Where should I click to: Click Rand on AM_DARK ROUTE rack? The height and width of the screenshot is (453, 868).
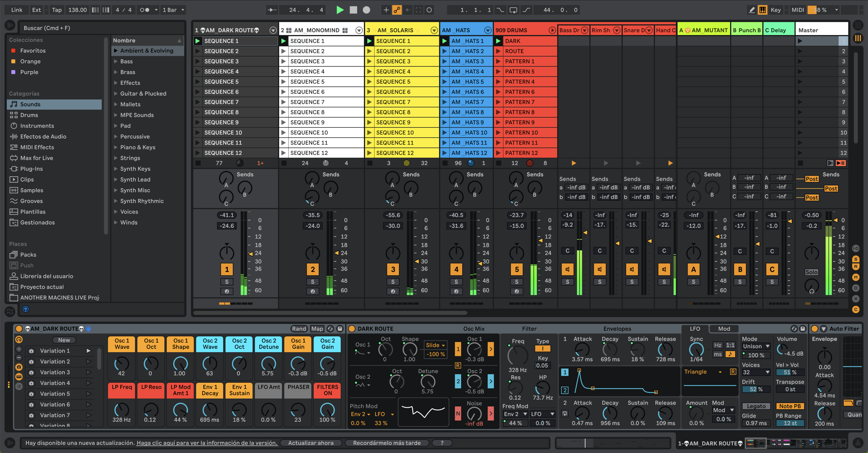pyautogui.click(x=299, y=329)
